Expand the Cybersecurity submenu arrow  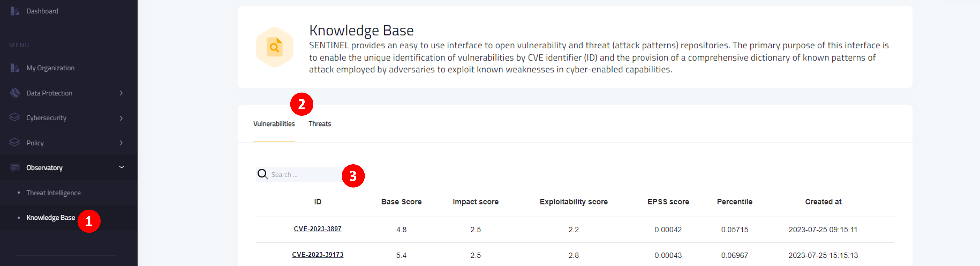pos(121,118)
